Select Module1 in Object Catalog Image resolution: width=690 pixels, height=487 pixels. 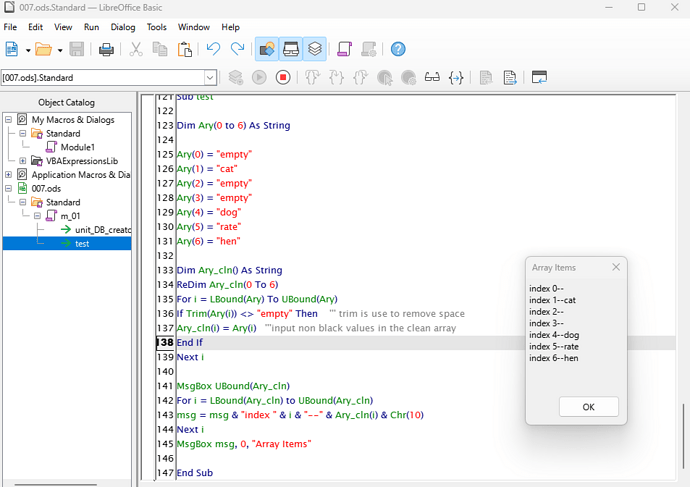(x=77, y=147)
